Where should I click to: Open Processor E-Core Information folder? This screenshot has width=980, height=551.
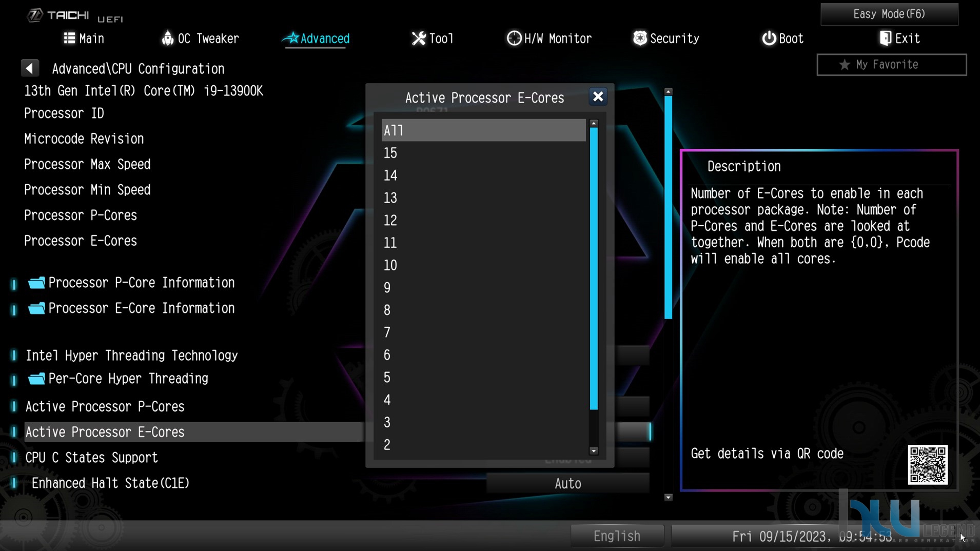point(132,308)
